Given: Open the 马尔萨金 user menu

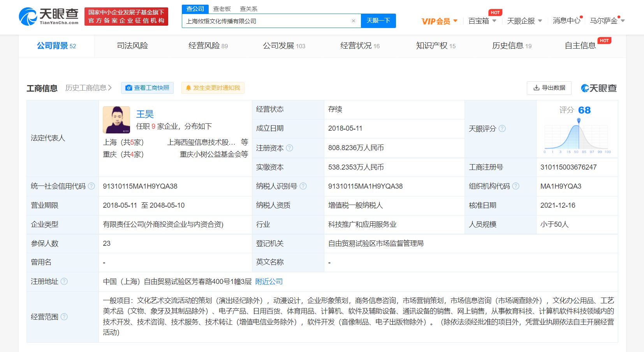Looking at the screenshot, I should tap(607, 21).
